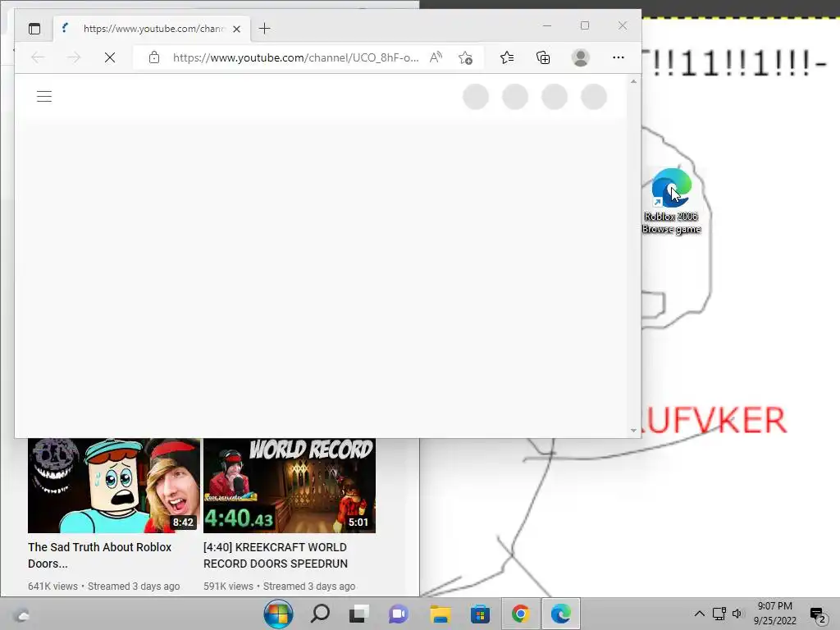The height and width of the screenshot is (630, 840).
Task: Click '641K views' text
Action: [x=52, y=586]
